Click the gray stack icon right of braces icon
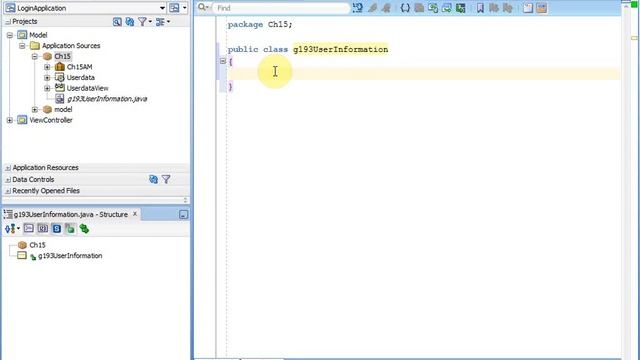 pos(419,8)
